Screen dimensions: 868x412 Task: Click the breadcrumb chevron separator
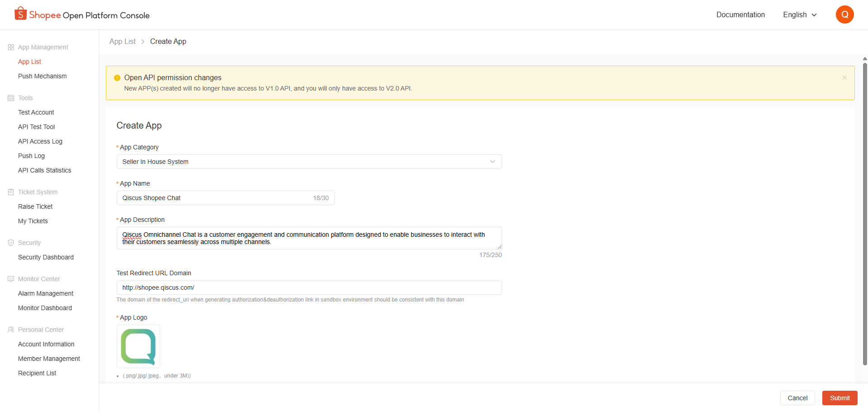pos(143,42)
